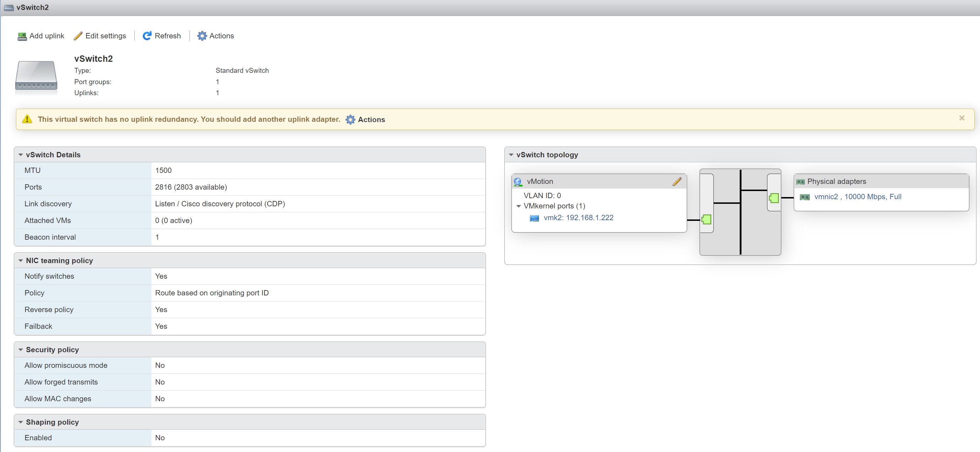The image size is (980, 452).
Task: Open the toolbar Actions gear menu
Action: (202, 36)
